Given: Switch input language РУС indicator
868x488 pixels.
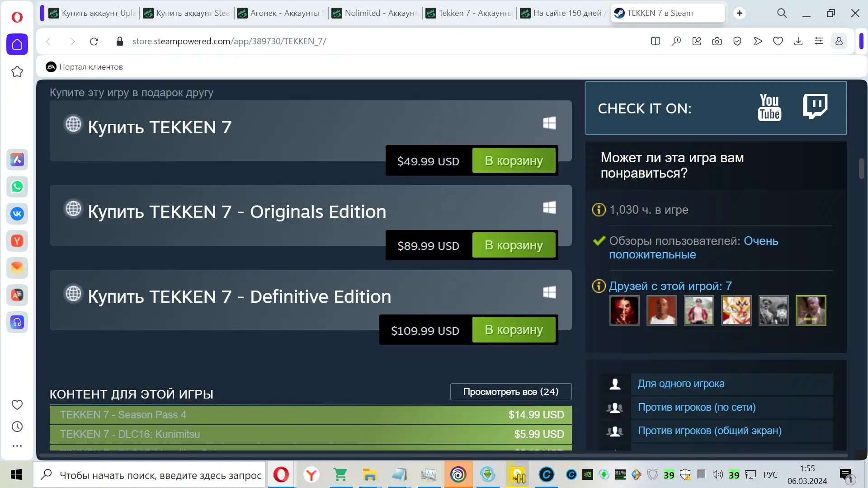Looking at the screenshot, I should coord(771,475).
